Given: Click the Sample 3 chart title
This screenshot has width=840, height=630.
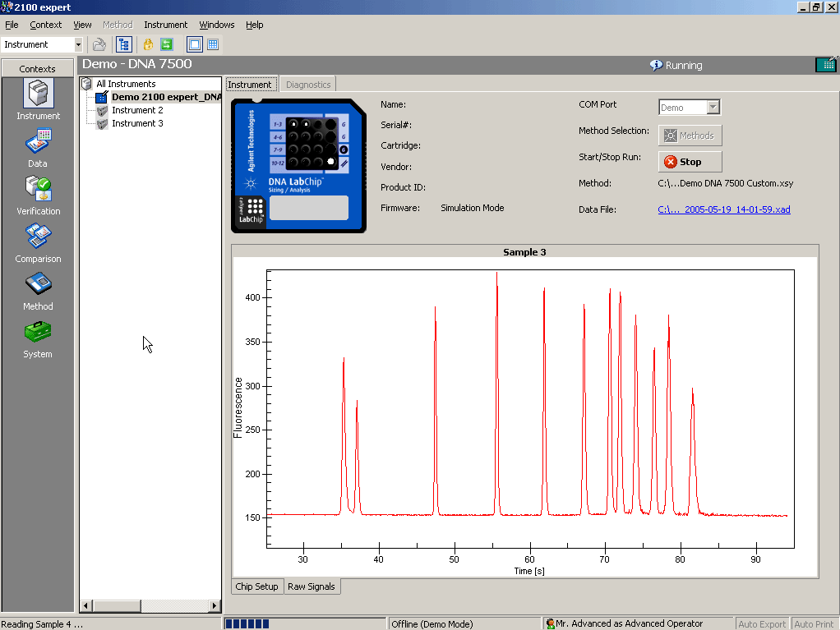Looking at the screenshot, I should 524,252.
